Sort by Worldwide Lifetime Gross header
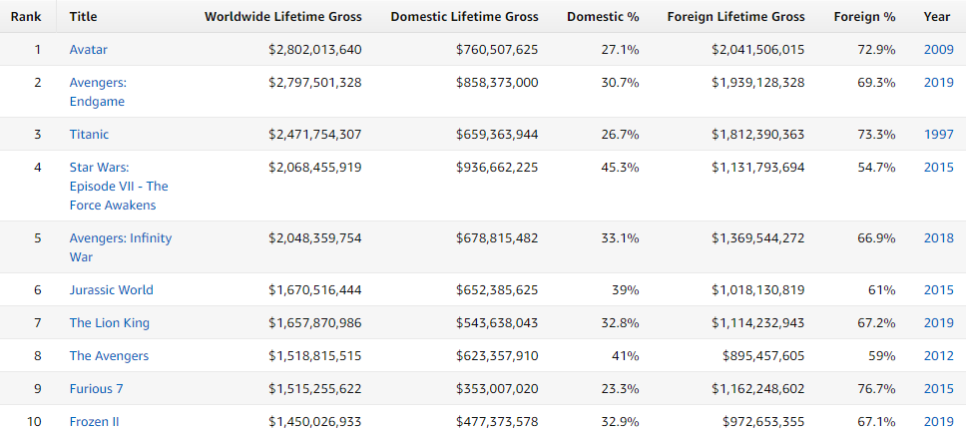 283,17
